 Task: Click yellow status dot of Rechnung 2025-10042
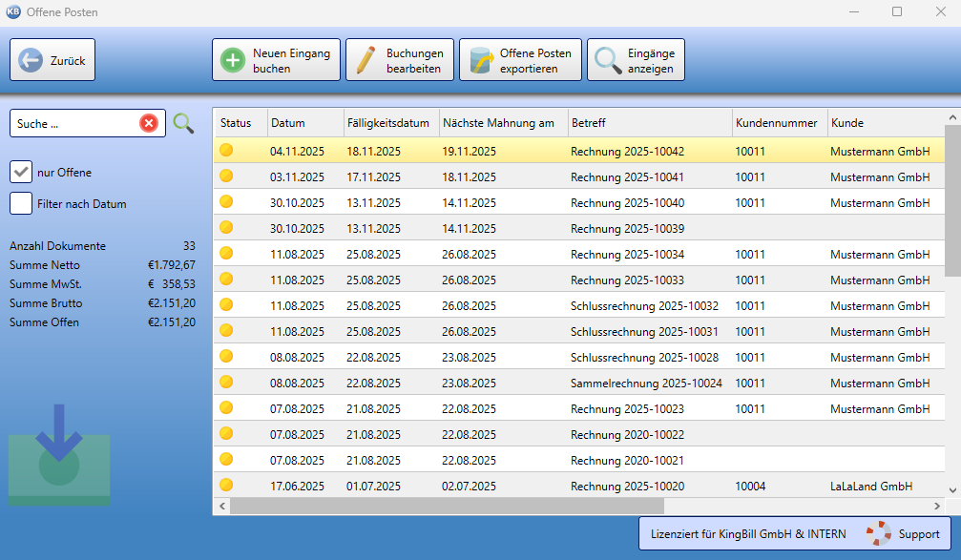226,150
